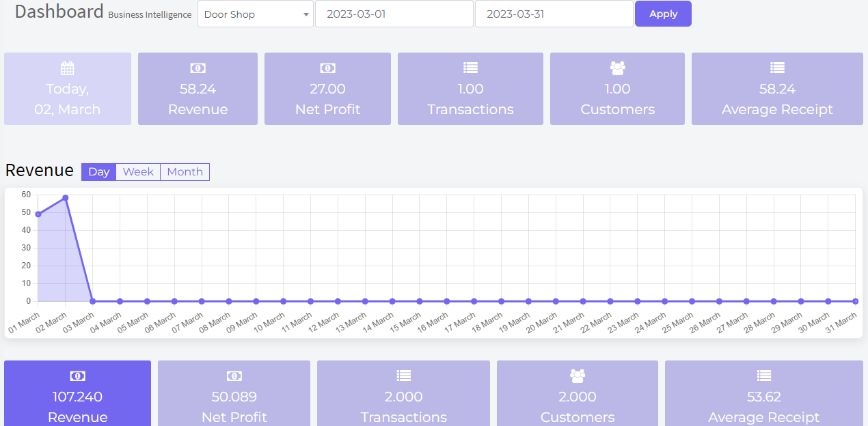868x426 pixels.
Task: Open the end date picker 2023-03-31
Action: pyautogui.click(x=554, y=14)
